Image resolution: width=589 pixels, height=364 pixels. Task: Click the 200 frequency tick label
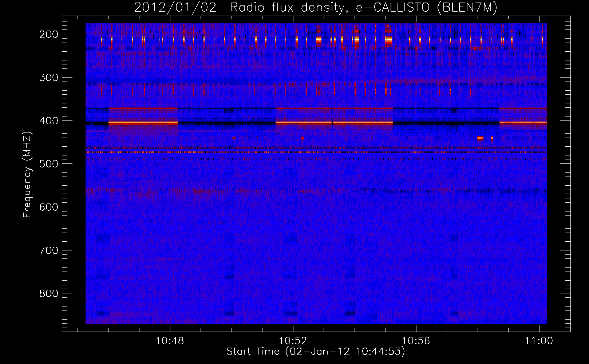pos(49,34)
